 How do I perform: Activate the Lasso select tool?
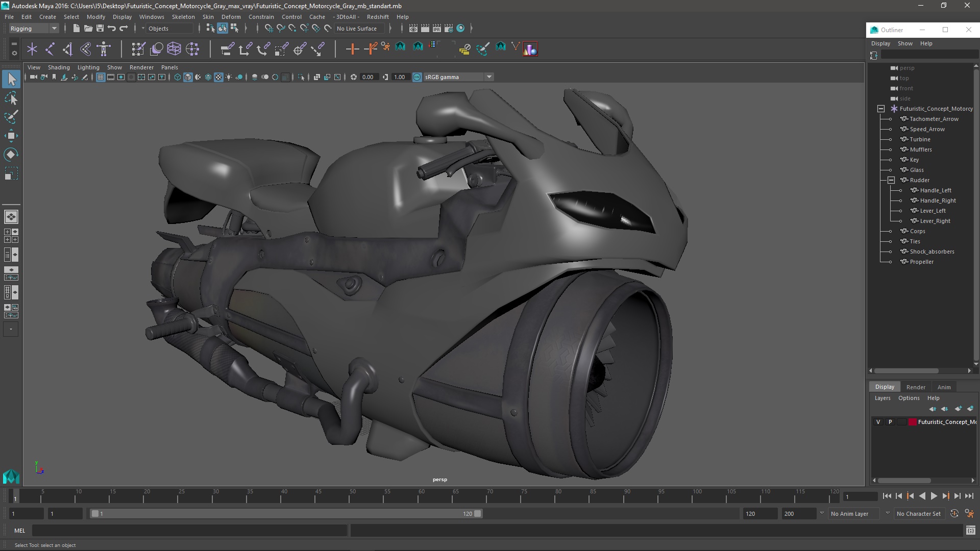point(11,98)
